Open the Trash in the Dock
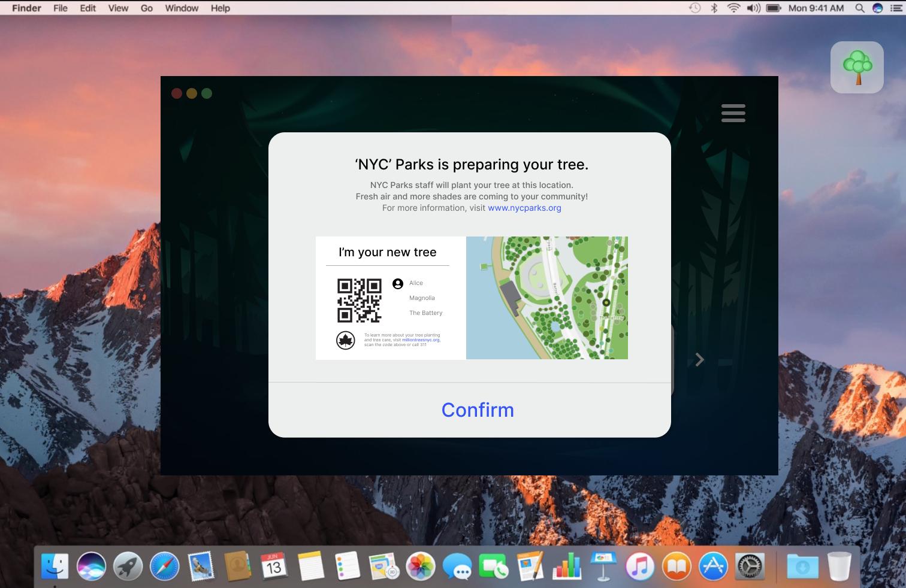The width and height of the screenshot is (906, 588). pyautogui.click(x=839, y=566)
